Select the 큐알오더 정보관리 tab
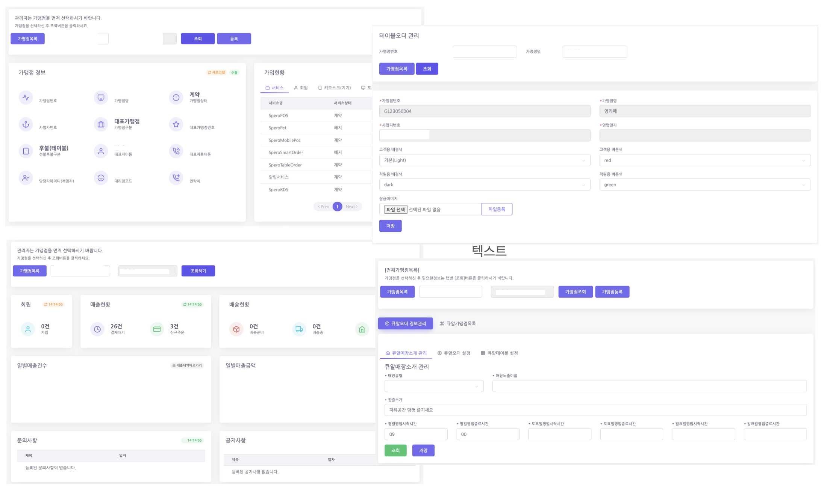 click(405, 323)
